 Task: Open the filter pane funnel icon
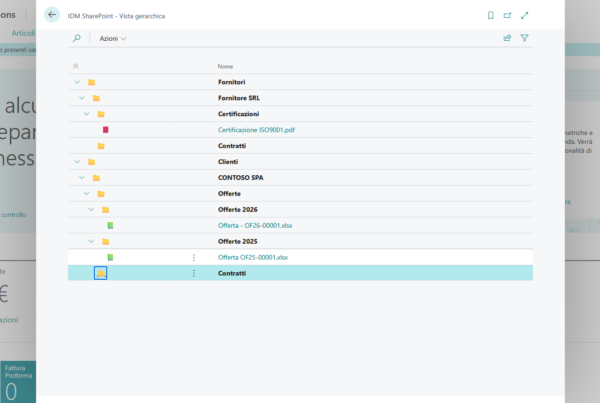tap(524, 38)
